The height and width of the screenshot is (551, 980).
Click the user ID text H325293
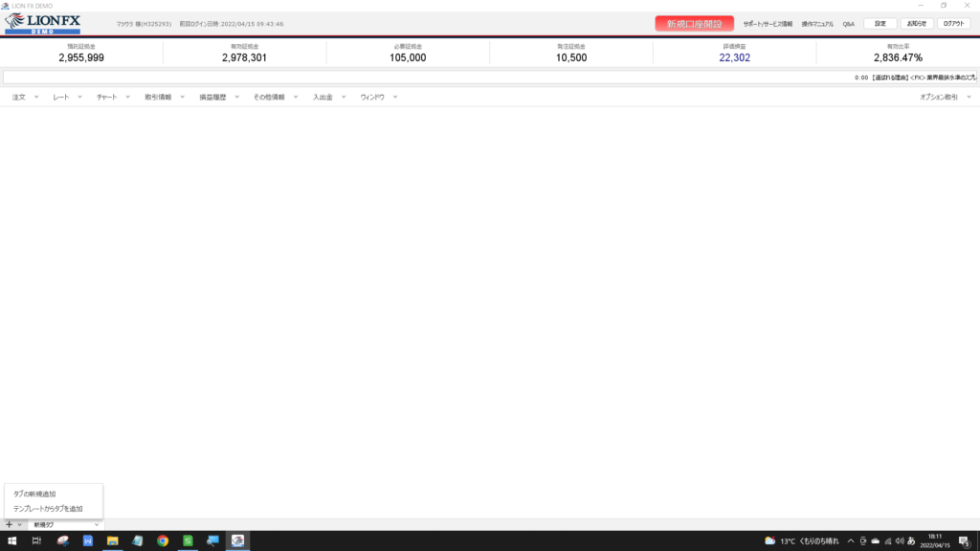point(156,24)
